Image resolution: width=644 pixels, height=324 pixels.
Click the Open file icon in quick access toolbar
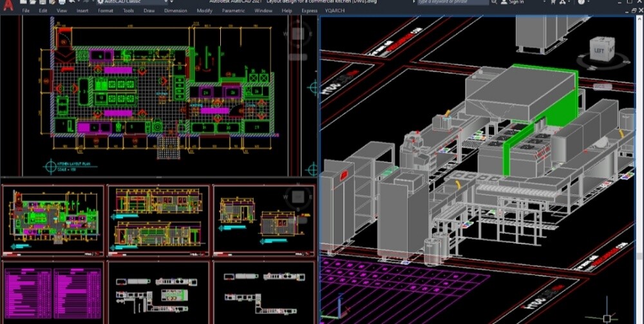[x=33, y=2]
